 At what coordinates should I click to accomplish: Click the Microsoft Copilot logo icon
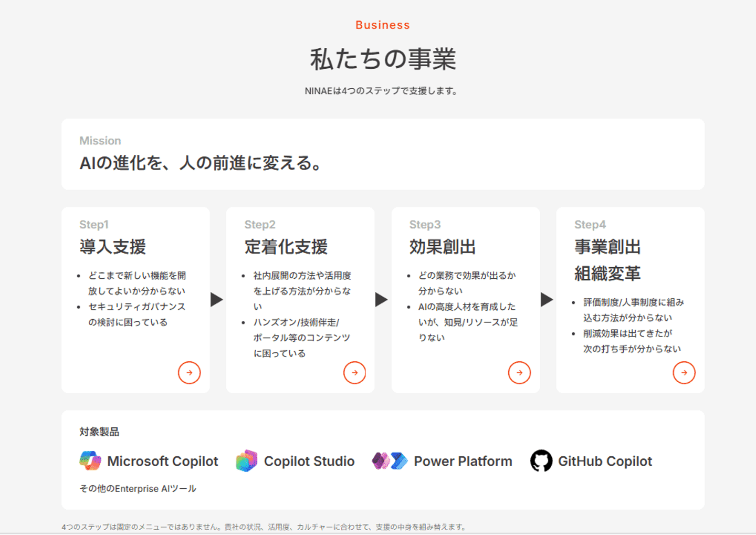click(x=90, y=460)
